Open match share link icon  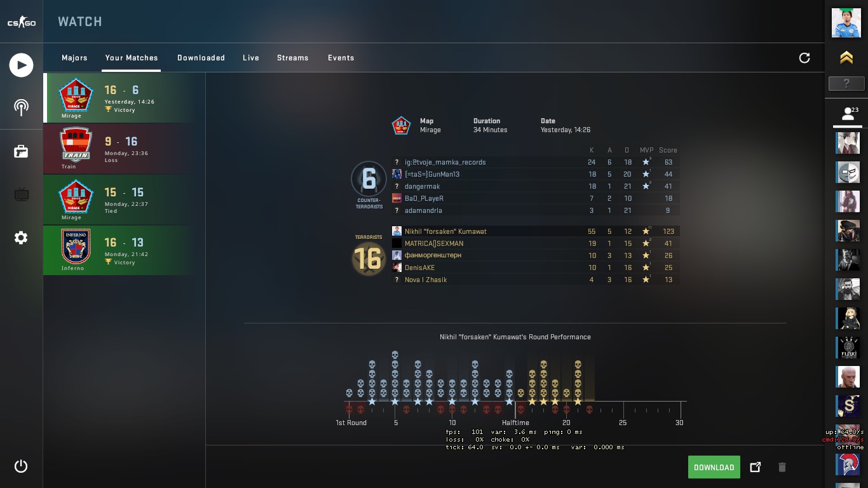pyautogui.click(x=756, y=467)
